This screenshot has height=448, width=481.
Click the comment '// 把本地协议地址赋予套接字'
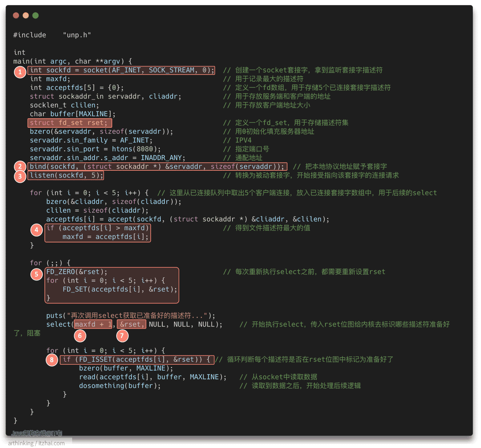340,167
